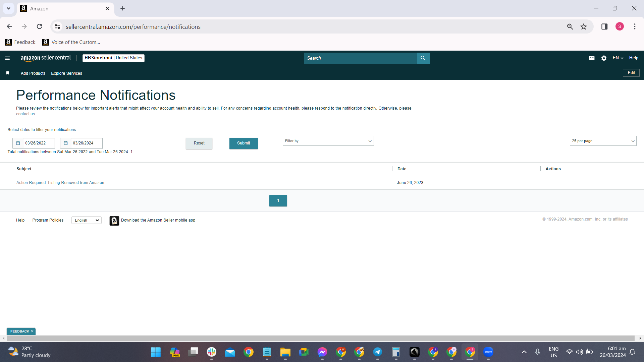Click the bookmark flag icon in the navigation bar
The image size is (644, 362).
[x=7, y=73]
